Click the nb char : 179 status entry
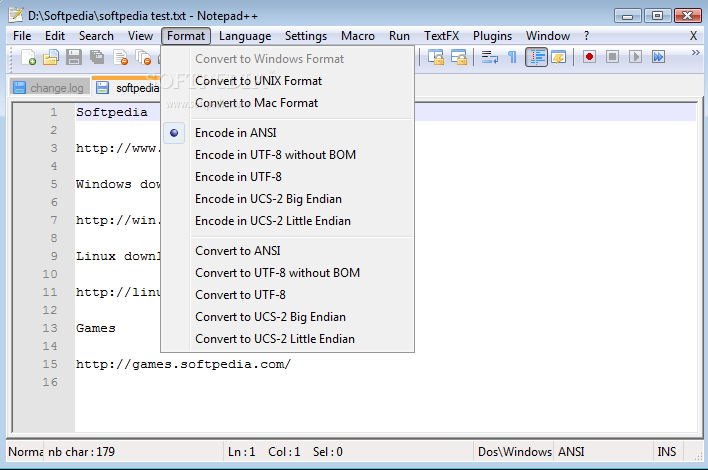 point(82,452)
